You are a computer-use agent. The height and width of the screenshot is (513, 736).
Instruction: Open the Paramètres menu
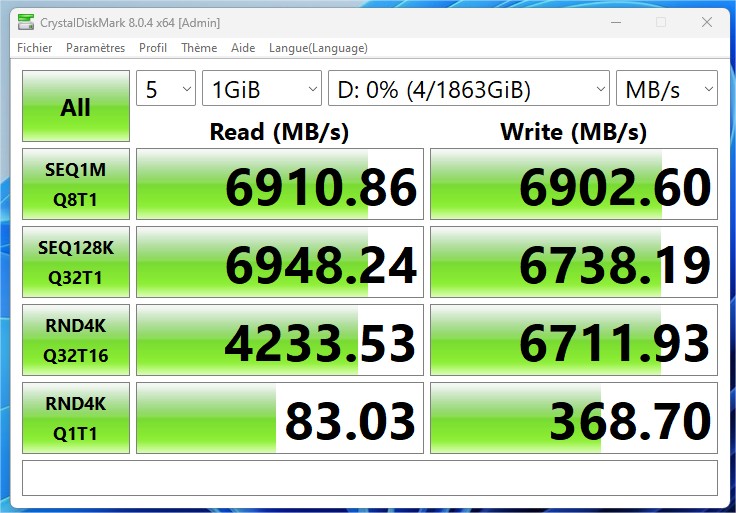click(x=95, y=48)
